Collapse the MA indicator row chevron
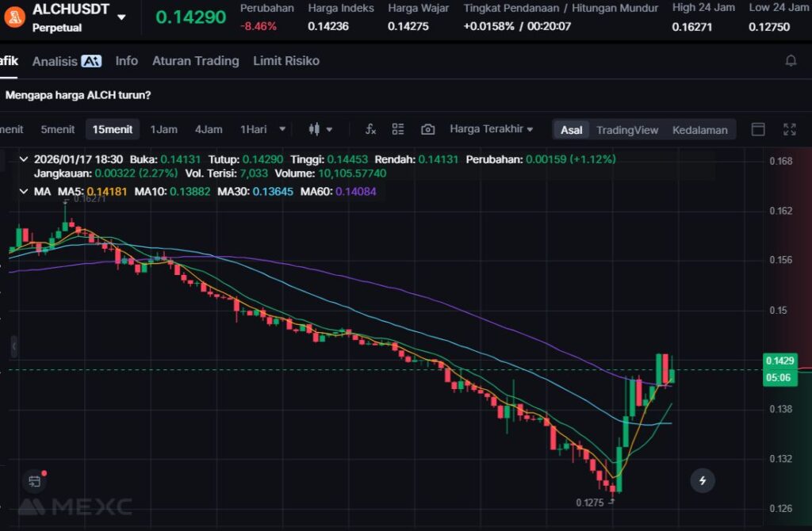 23,191
